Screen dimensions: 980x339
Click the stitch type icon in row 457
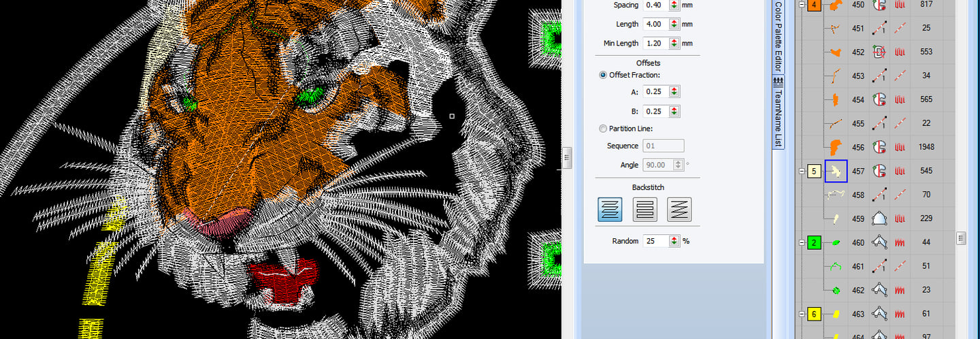click(901, 171)
